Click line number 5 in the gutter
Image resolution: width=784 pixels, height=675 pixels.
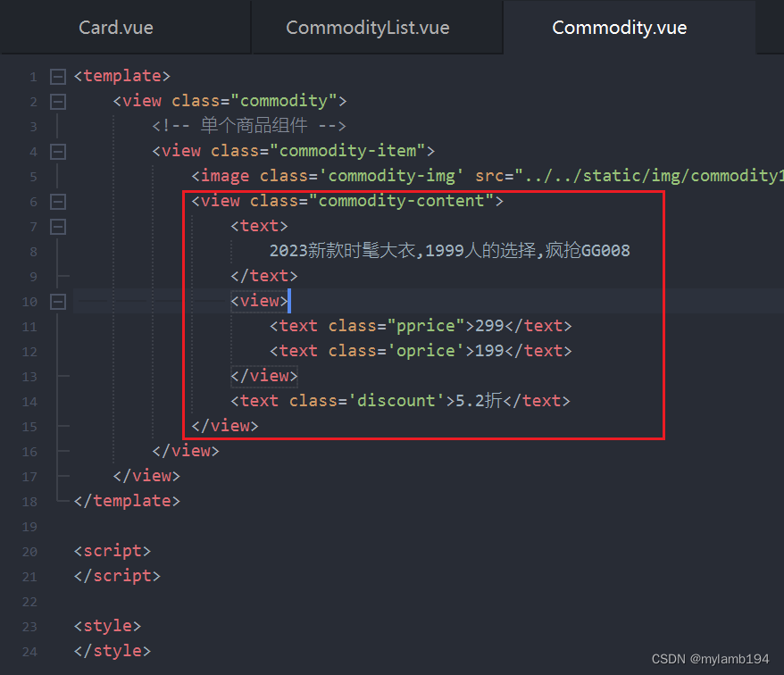coord(34,177)
